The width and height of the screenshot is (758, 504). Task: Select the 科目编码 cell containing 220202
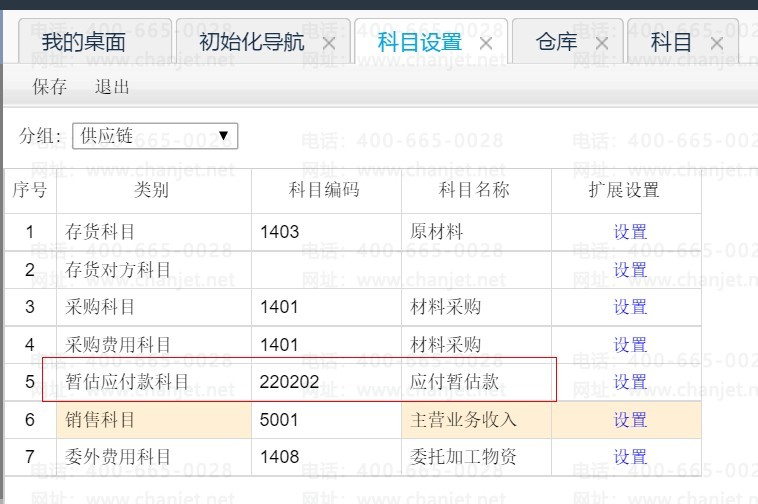click(326, 382)
